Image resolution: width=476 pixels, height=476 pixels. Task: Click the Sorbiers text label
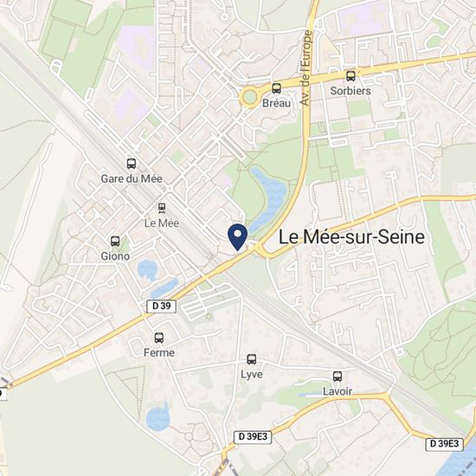[351, 91]
